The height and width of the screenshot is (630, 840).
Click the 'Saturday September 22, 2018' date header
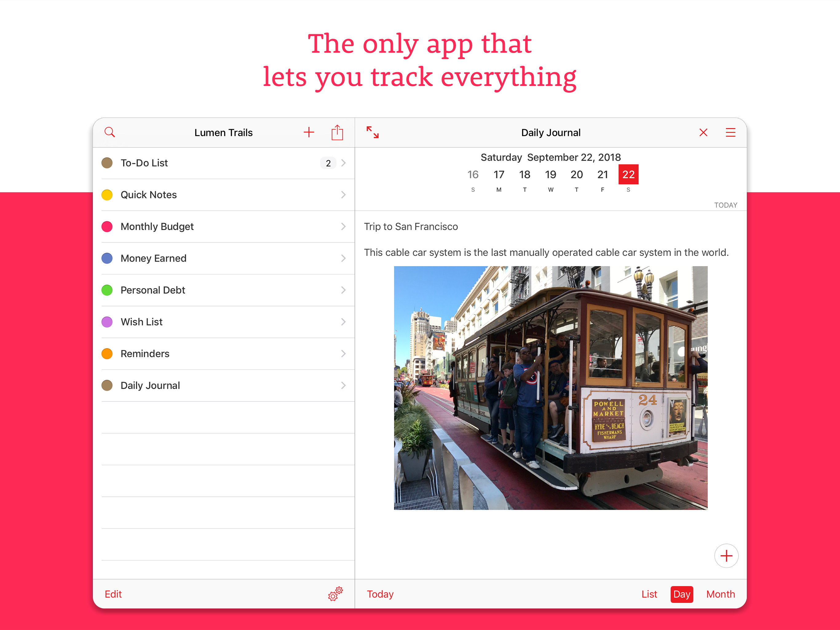[551, 157]
